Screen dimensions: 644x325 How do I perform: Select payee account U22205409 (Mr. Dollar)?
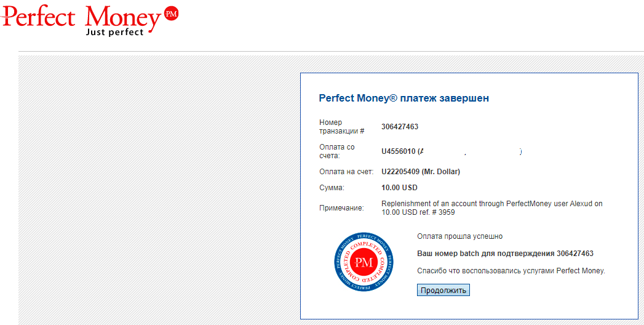point(421,172)
